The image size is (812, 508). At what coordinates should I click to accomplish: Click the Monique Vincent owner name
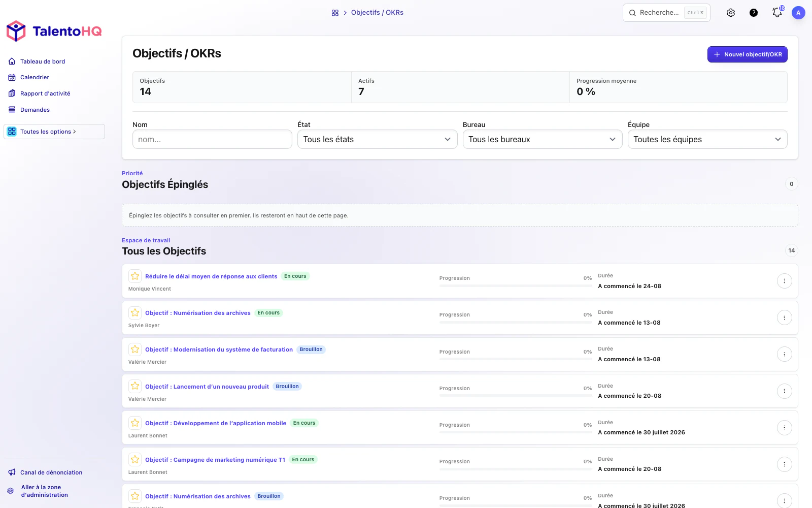click(150, 289)
